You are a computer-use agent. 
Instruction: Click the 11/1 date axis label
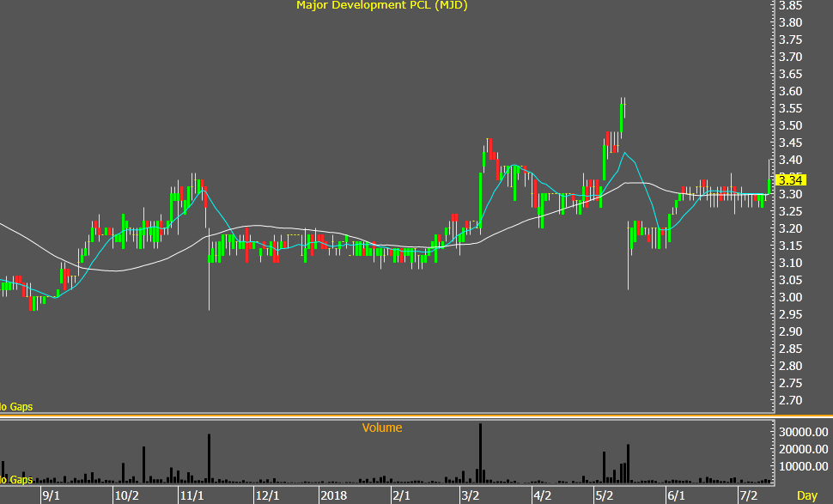click(x=192, y=495)
